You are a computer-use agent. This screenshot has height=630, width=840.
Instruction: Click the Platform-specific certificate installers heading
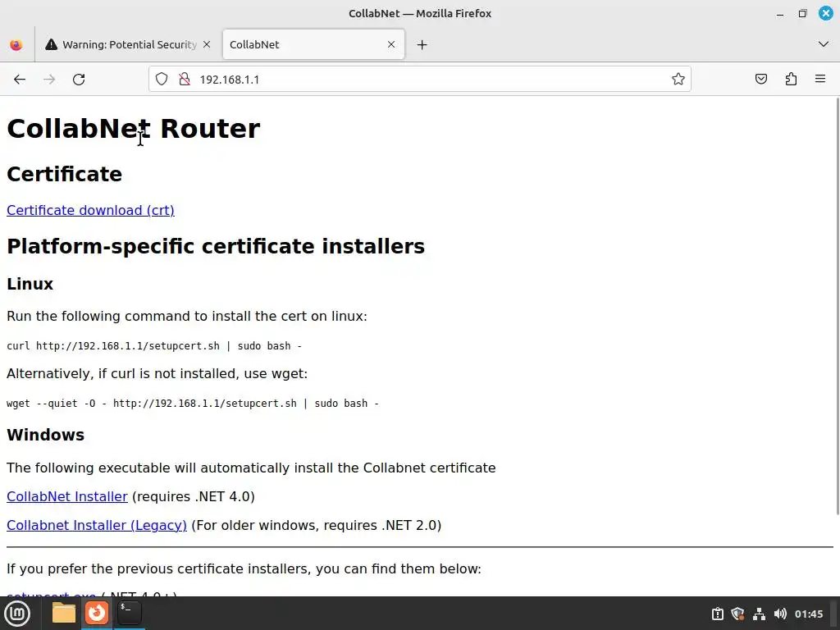tap(216, 246)
